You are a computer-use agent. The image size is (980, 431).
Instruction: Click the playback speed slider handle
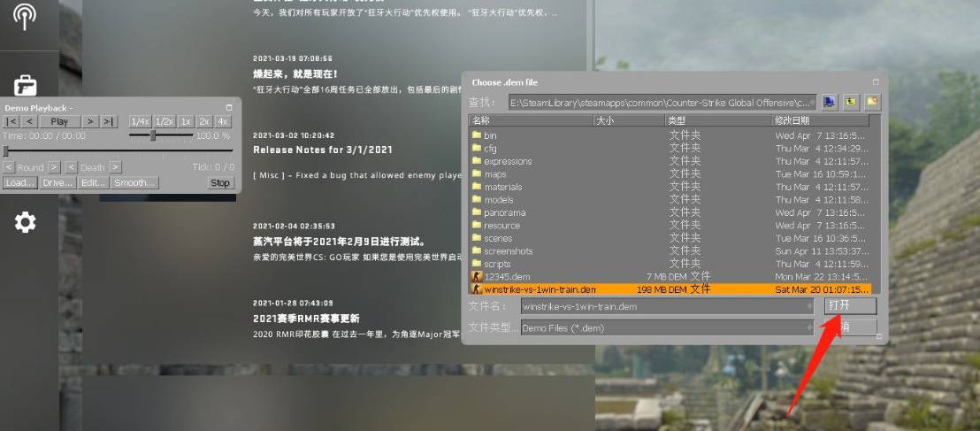click(152, 135)
